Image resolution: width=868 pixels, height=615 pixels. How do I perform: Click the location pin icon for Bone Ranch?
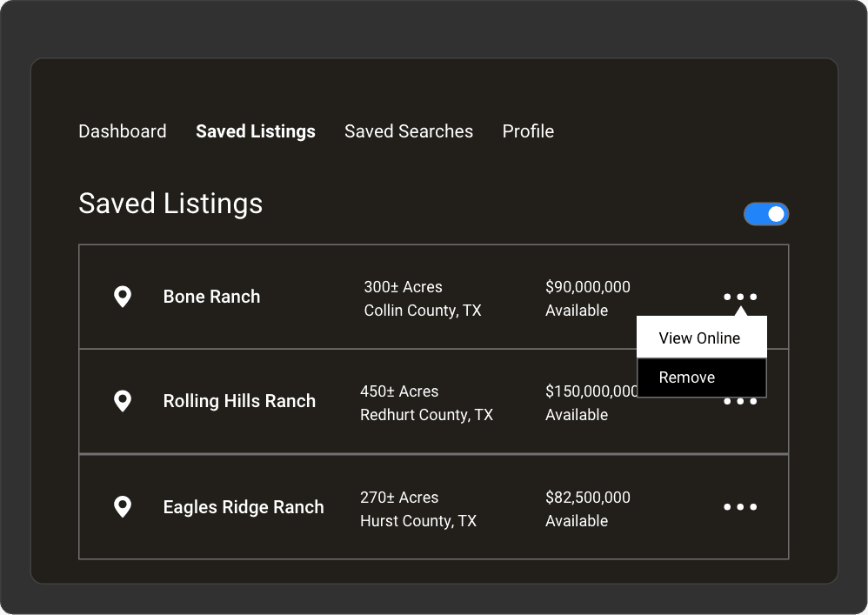click(x=123, y=297)
